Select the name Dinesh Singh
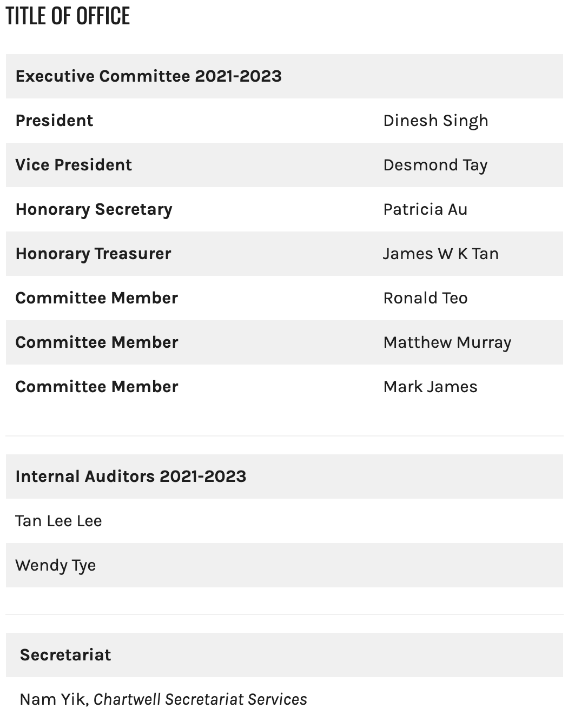 pos(435,121)
